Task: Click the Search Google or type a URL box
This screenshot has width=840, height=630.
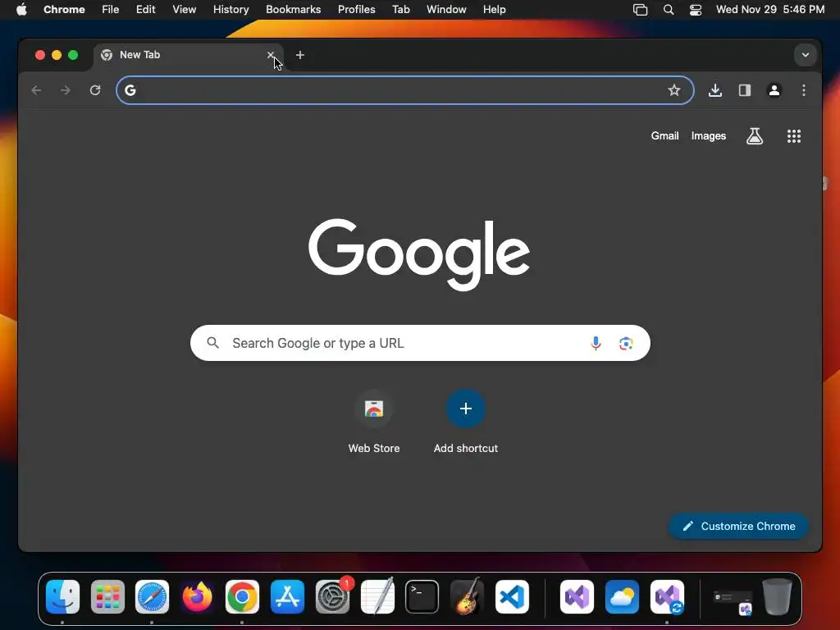Action: (x=420, y=343)
